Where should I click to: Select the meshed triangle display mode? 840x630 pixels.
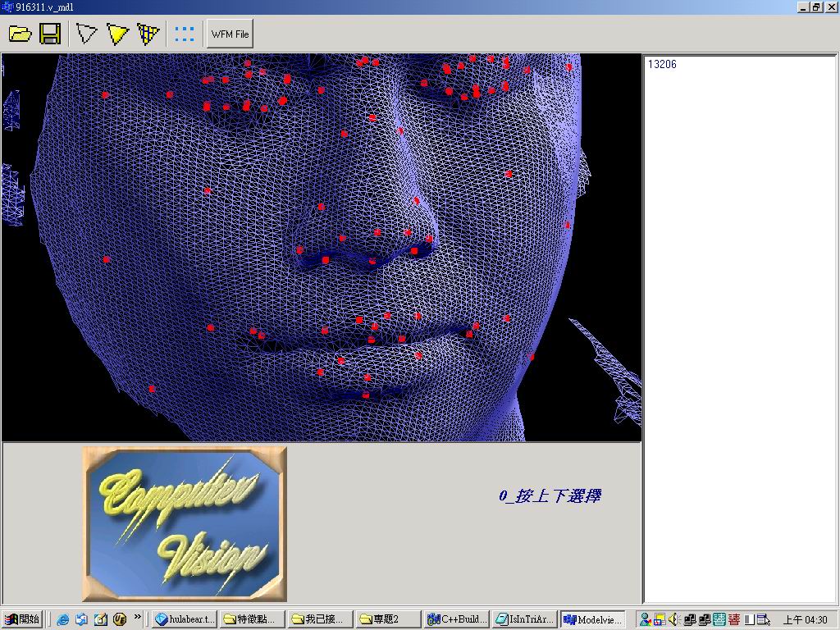click(148, 34)
